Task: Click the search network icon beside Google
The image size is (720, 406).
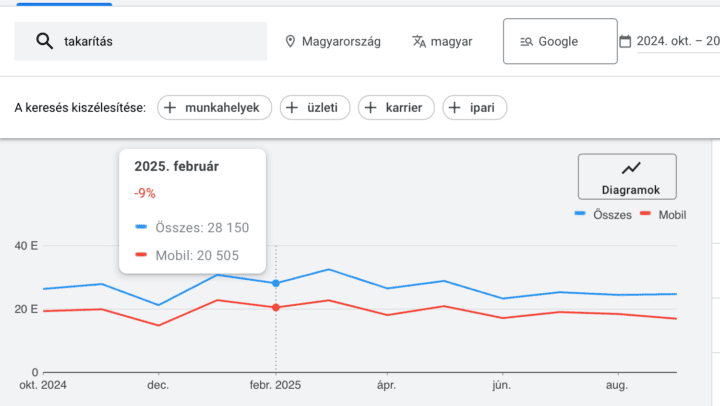Action: pyautogui.click(x=526, y=41)
